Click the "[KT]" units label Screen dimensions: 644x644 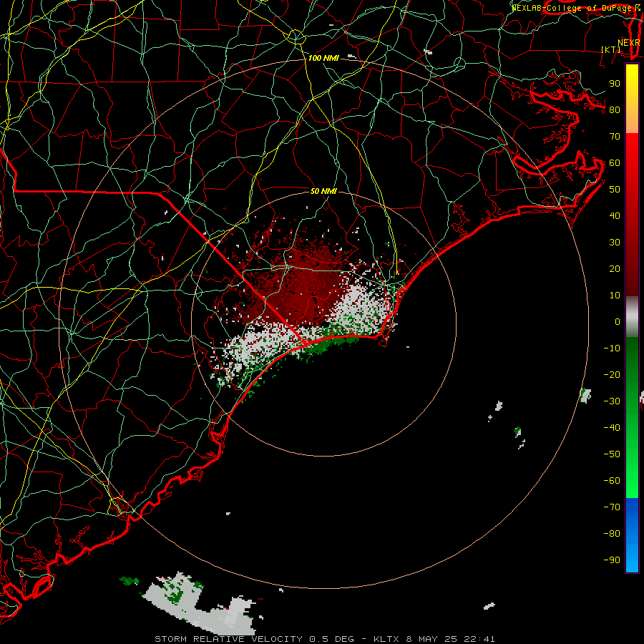(x=611, y=49)
